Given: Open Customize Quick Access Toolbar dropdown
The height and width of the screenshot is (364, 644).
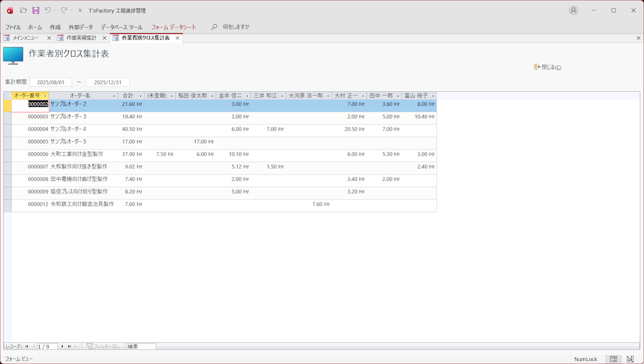Looking at the screenshot, I should tap(80, 11).
